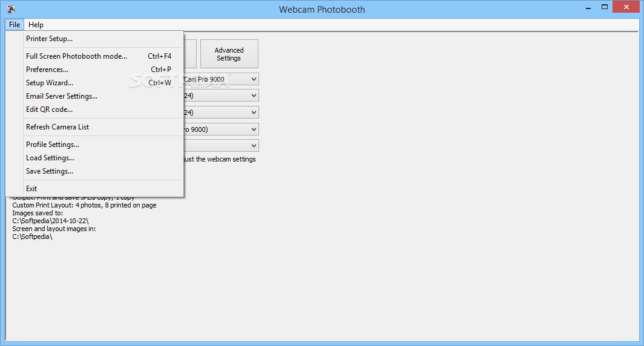Open the Help menu
This screenshot has width=644, height=346.
[x=36, y=25]
